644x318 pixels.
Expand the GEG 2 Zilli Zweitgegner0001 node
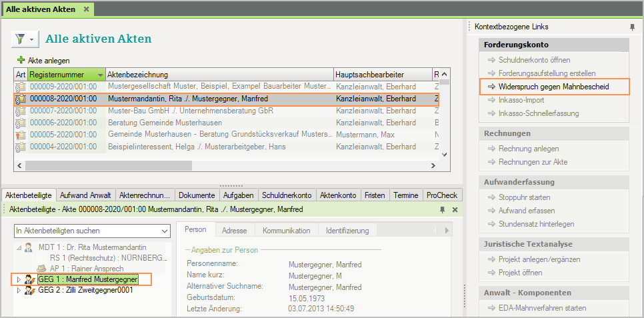19,291
